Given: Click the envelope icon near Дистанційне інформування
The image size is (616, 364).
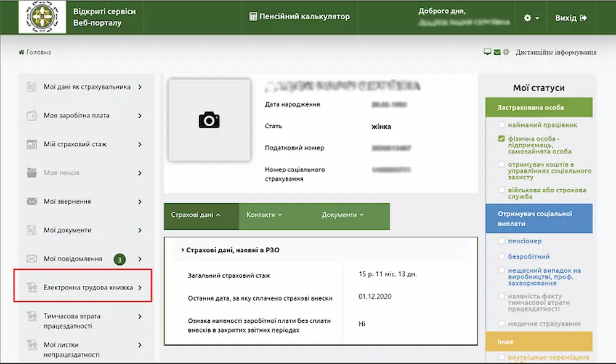Looking at the screenshot, I should [497, 52].
